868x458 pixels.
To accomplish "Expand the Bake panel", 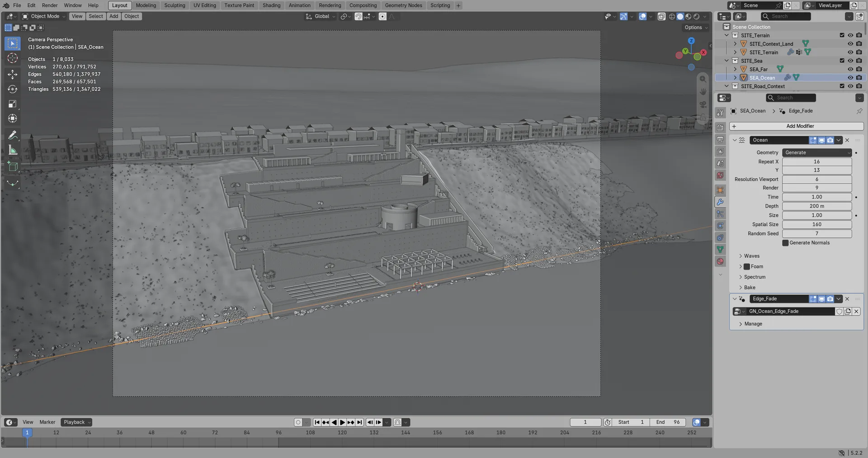I will coord(749,288).
